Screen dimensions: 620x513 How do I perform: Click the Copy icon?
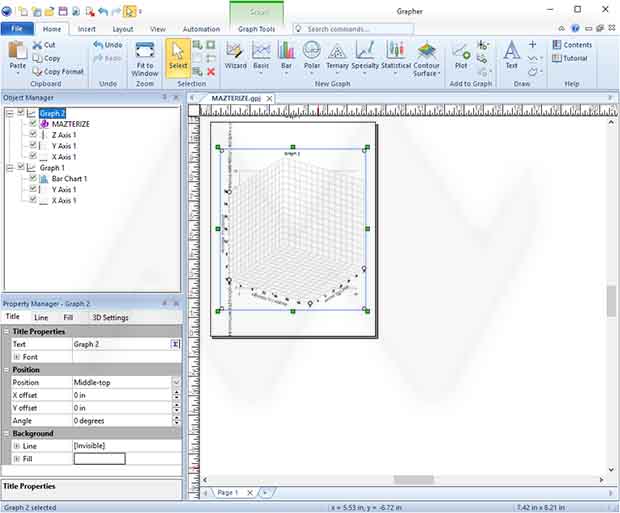point(38,59)
